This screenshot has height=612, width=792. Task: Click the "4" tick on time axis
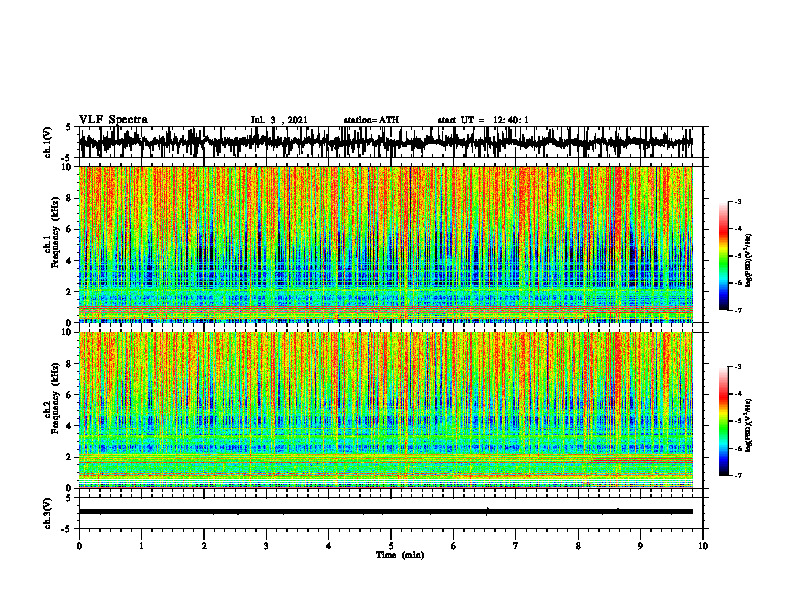point(329,546)
